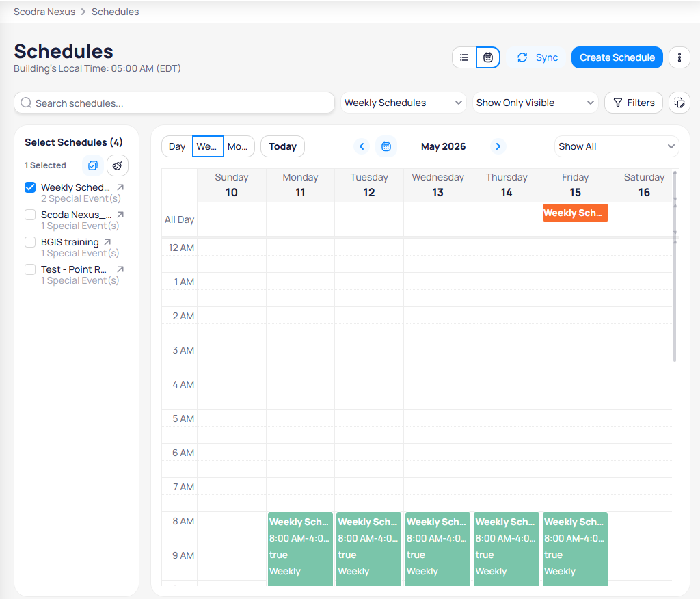Click the copy schedules icon beside Filters

(x=679, y=103)
